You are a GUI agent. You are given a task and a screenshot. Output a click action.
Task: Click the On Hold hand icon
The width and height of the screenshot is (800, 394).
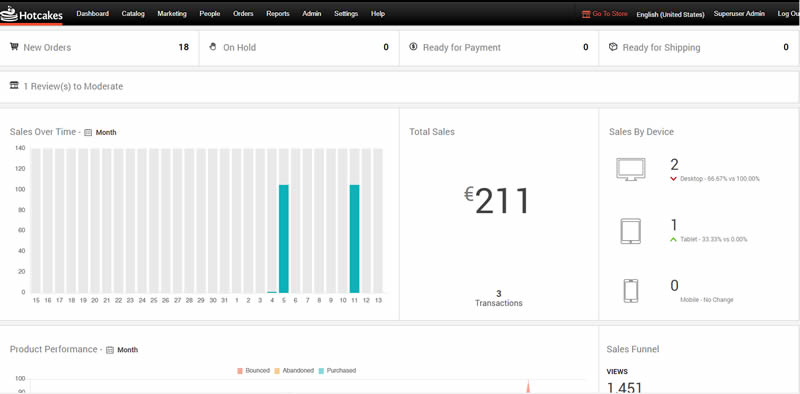(213, 47)
